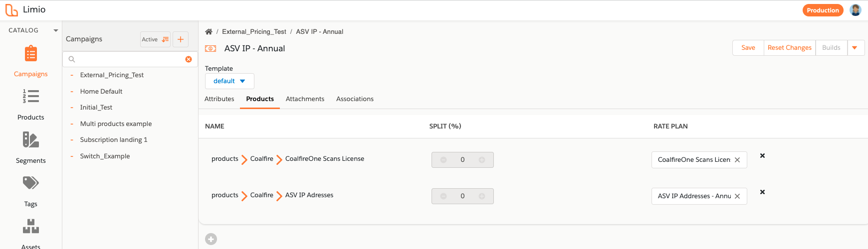Go to Segments in sidebar

coord(31,147)
